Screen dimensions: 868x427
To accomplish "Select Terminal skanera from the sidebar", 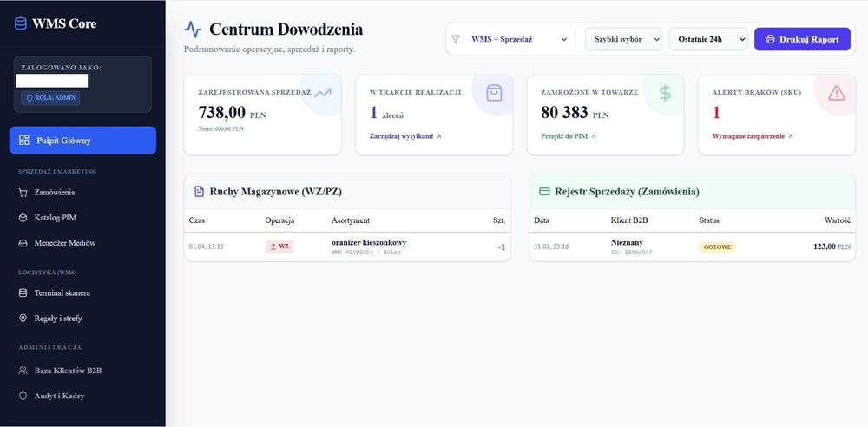I will pyautogui.click(x=62, y=292).
